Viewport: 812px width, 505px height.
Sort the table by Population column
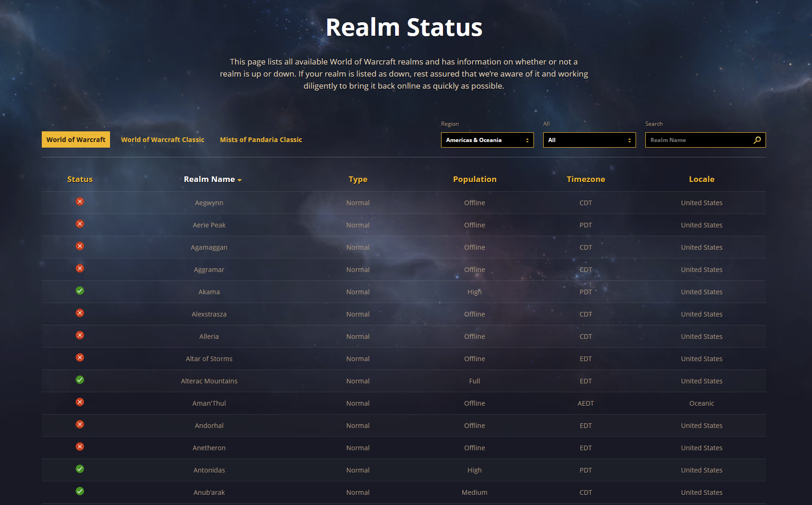click(x=475, y=180)
